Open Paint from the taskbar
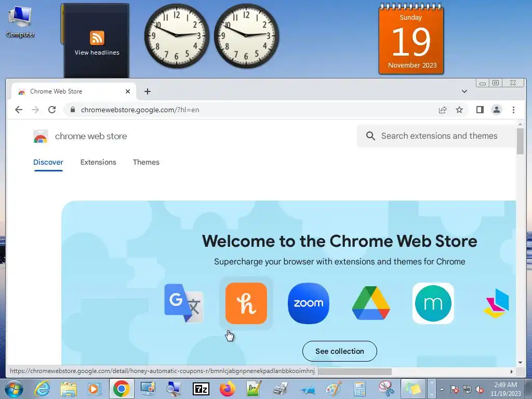The width and height of the screenshot is (532, 399). coord(334,389)
